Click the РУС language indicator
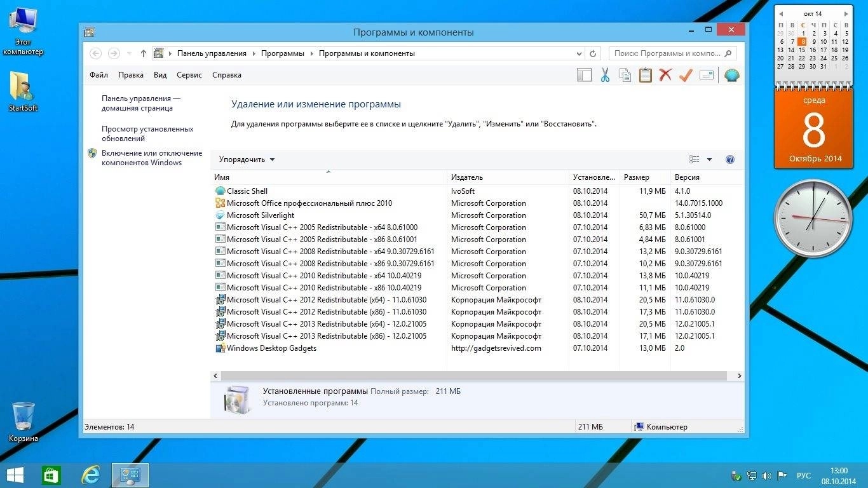The width and height of the screenshot is (868, 488). (803, 475)
